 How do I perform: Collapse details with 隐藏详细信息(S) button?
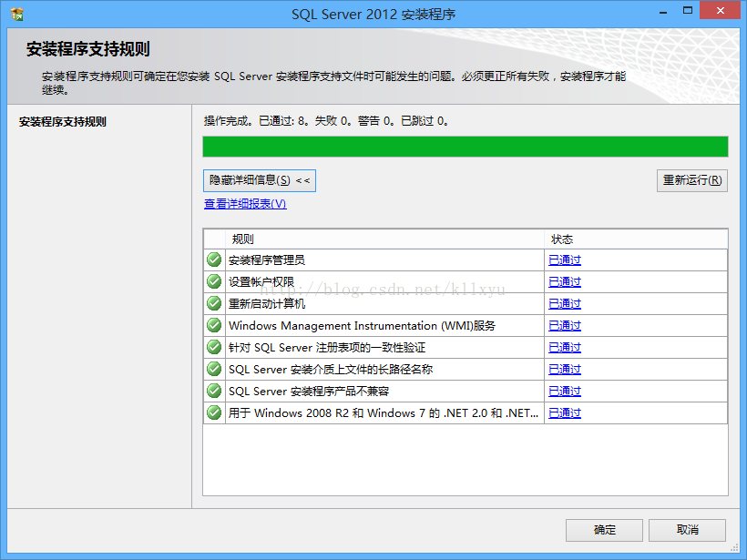click(x=259, y=180)
